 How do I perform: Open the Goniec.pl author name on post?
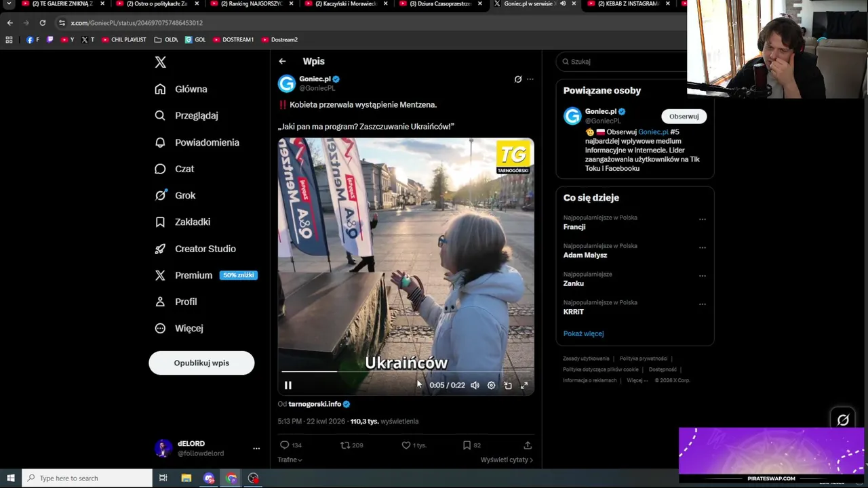[315, 79]
